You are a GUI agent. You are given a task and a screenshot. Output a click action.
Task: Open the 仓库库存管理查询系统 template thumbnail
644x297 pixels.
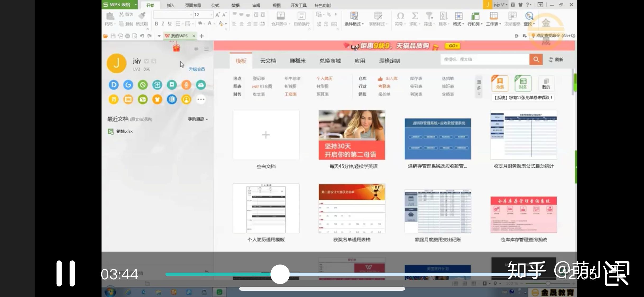point(524,215)
